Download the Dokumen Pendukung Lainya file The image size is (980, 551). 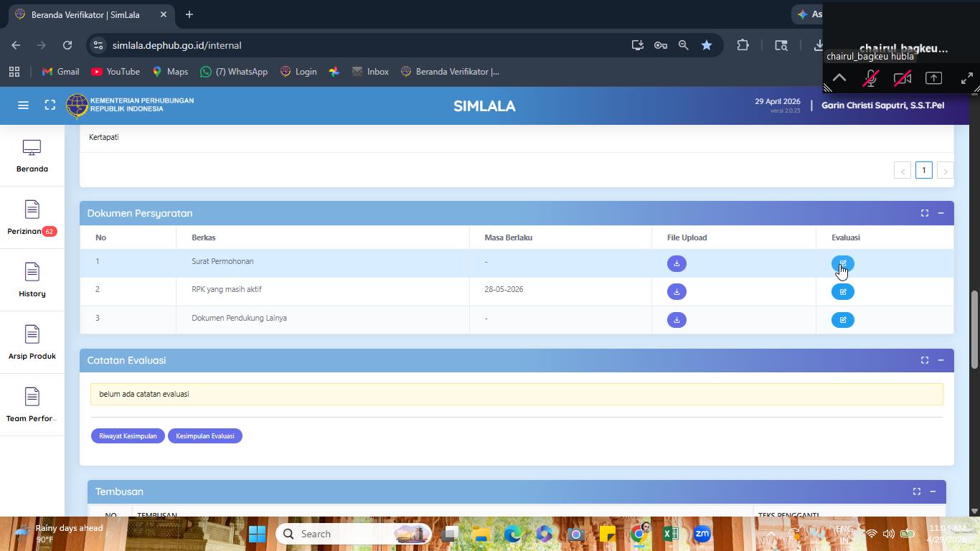coord(677,320)
